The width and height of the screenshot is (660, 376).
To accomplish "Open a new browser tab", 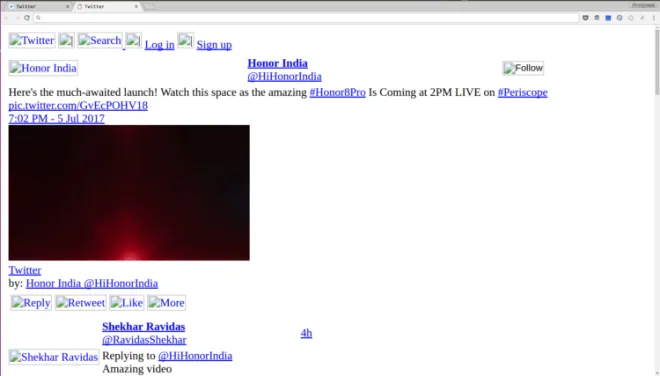I will click(x=149, y=6).
